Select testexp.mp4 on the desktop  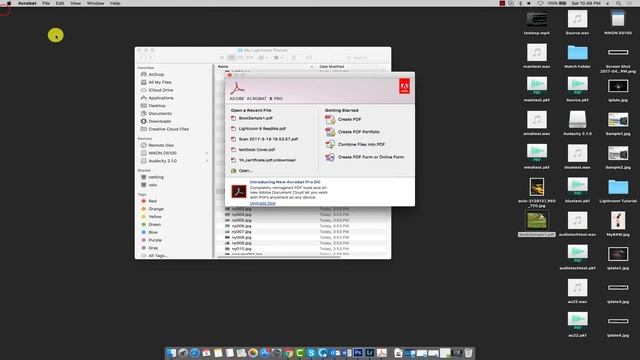coord(536,23)
